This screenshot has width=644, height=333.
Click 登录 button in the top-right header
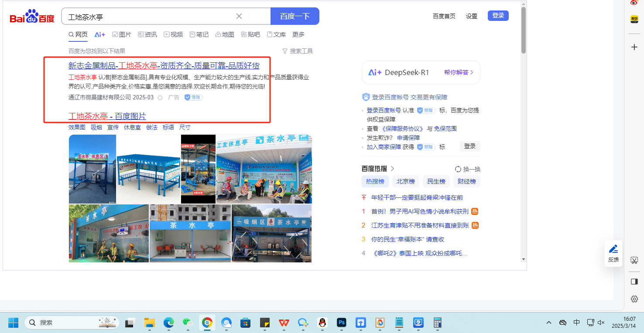tap(498, 16)
